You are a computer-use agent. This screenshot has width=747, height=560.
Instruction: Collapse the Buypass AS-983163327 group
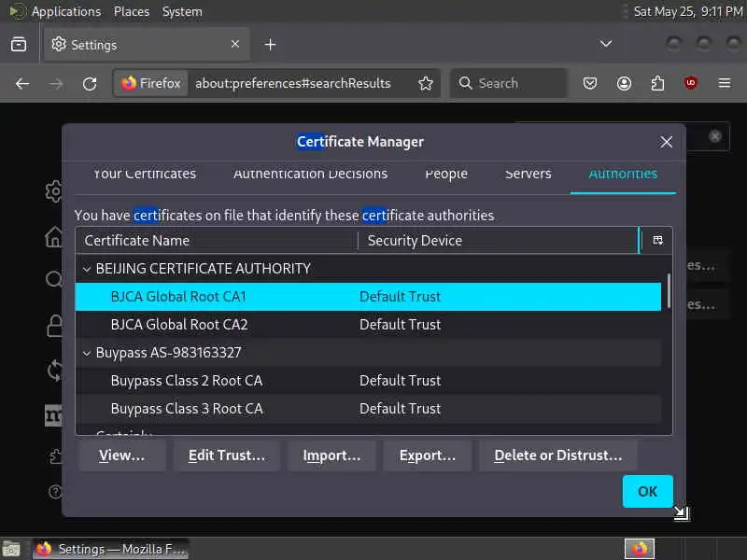click(x=87, y=354)
